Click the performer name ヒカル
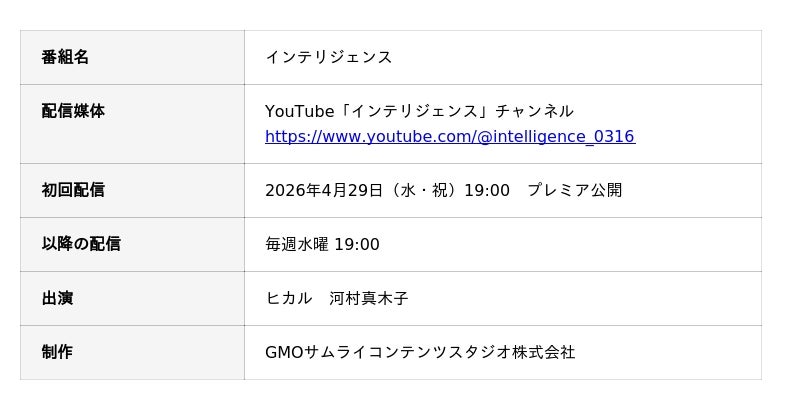The image size is (800, 410). pos(289,298)
